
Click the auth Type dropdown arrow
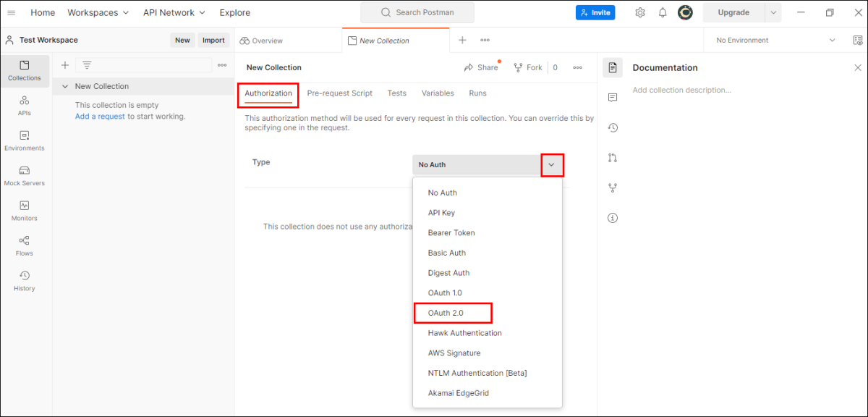click(552, 165)
